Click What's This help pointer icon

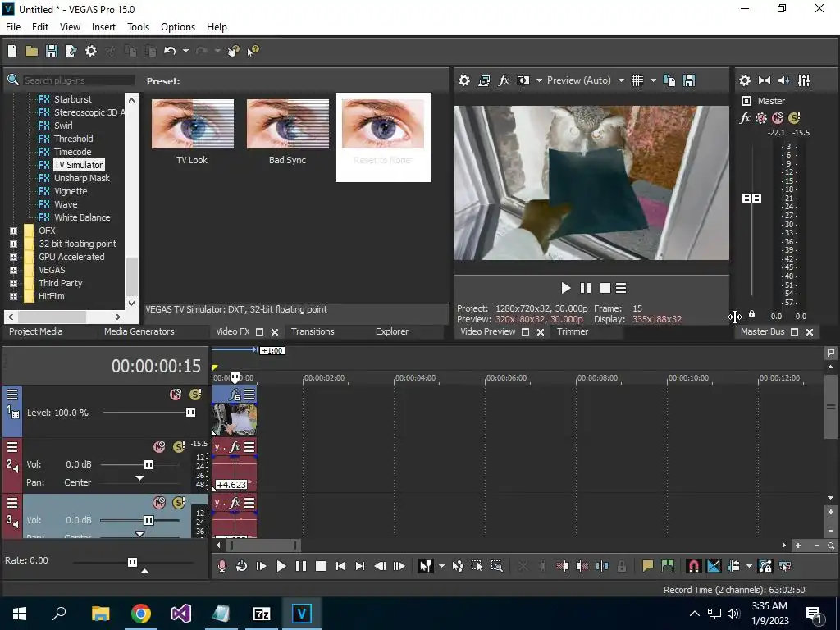pyautogui.click(x=253, y=51)
